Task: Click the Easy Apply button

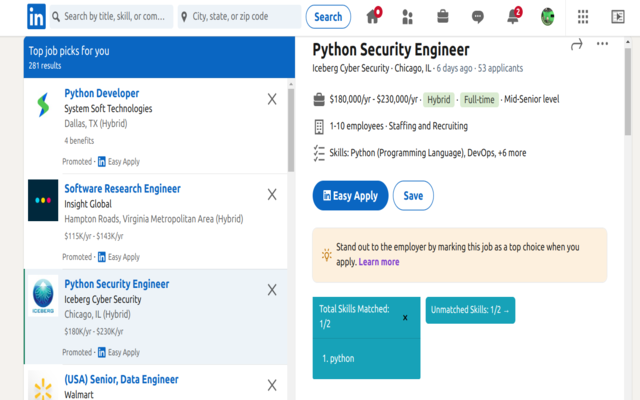Action: click(350, 196)
